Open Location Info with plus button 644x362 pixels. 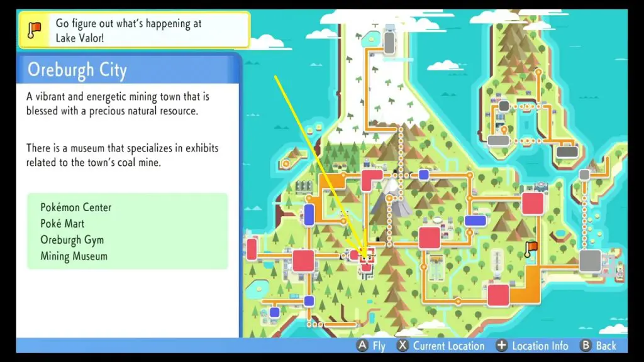533,346
